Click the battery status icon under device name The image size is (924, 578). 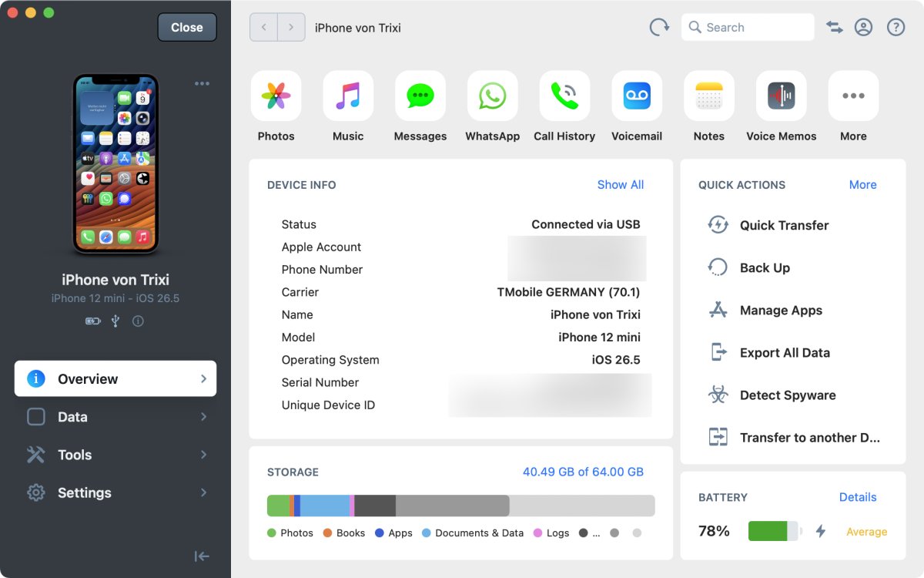(x=92, y=321)
